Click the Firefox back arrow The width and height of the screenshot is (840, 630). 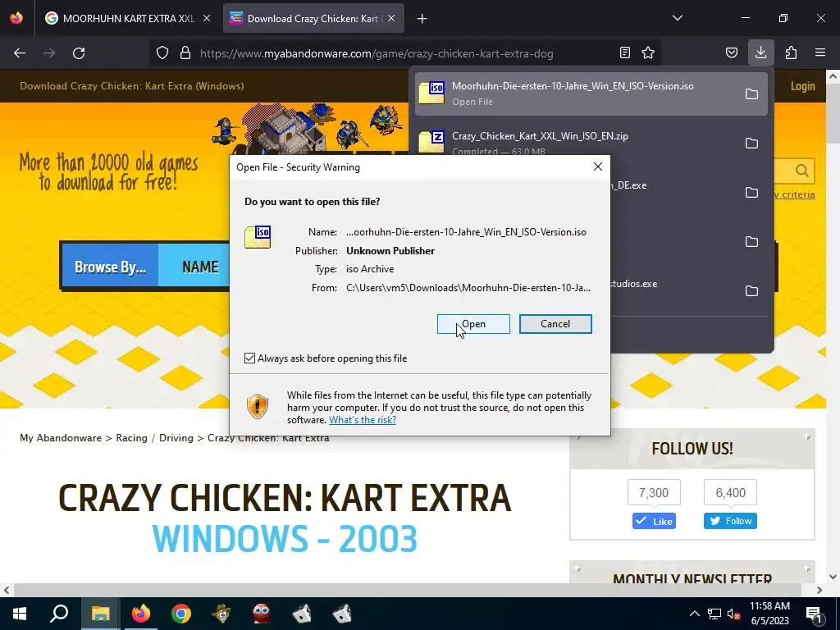coord(20,53)
